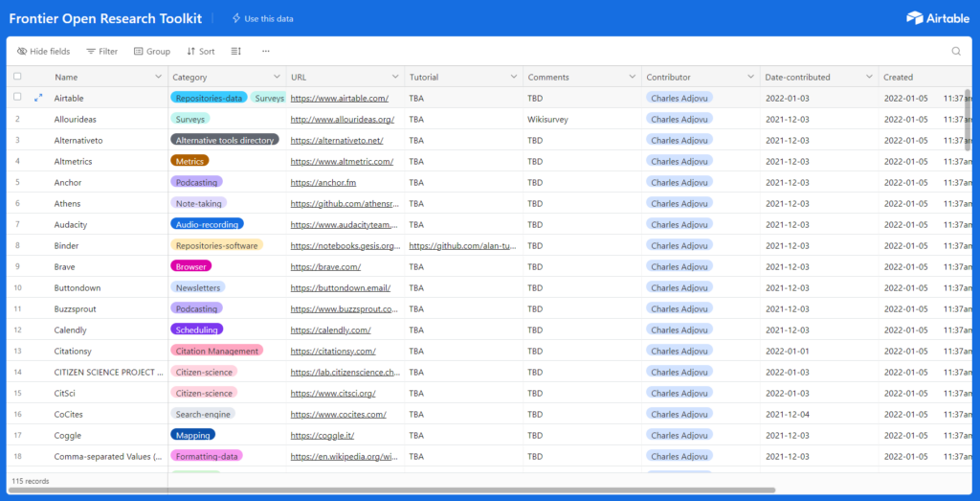Viewport: 980px width, 501px height.
Task: Open the anchor.fm link
Action: pos(323,183)
